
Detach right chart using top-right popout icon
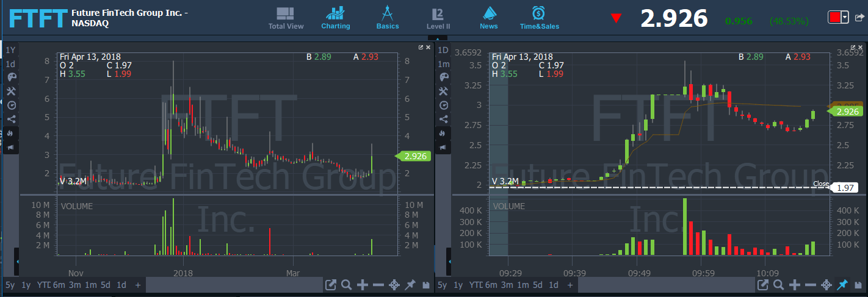tap(853, 47)
